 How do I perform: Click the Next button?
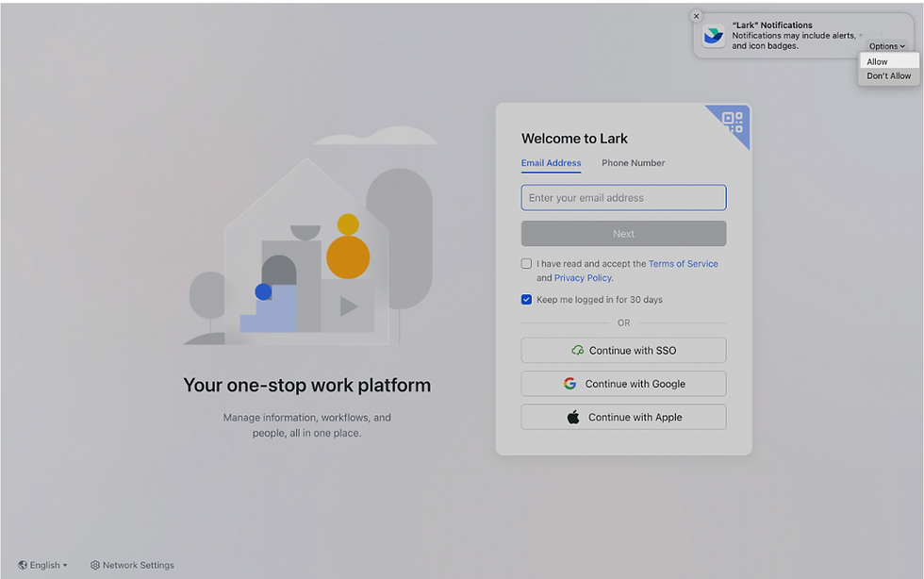(623, 234)
